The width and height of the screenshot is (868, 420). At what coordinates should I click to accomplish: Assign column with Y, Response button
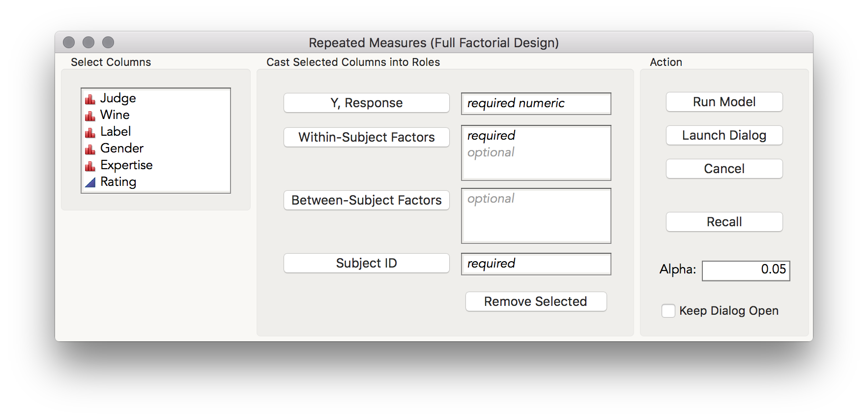tap(366, 103)
